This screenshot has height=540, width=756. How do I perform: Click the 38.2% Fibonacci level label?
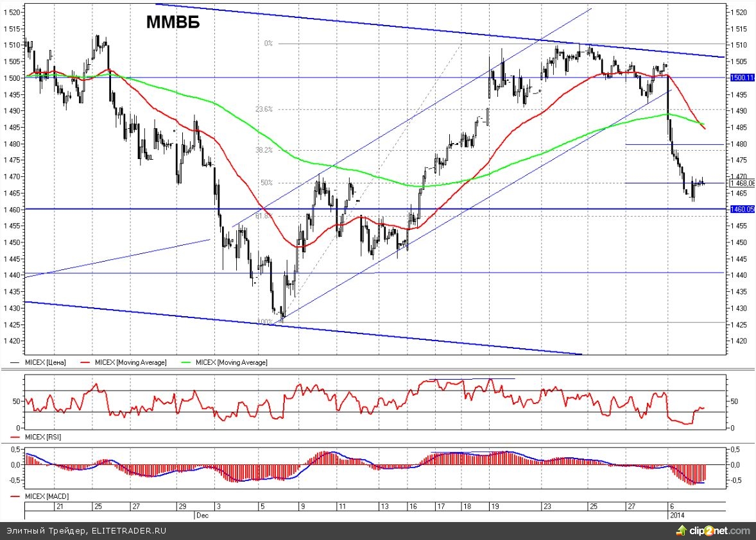coord(264,150)
